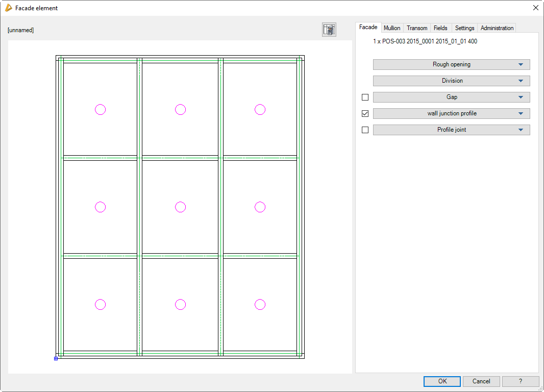Switch to the Mullion tab
Screen dimensions: 544x392
tap(392, 28)
